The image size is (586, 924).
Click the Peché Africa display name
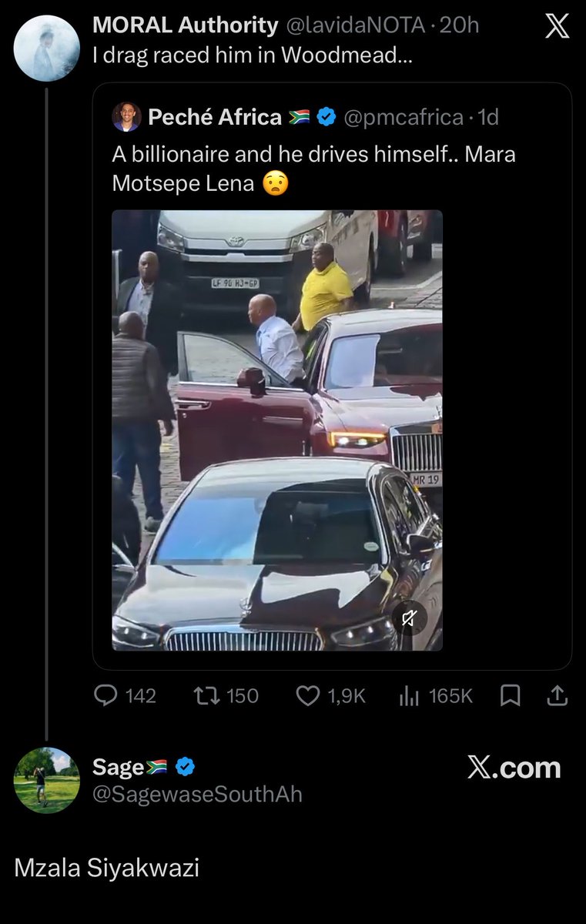coord(215,117)
